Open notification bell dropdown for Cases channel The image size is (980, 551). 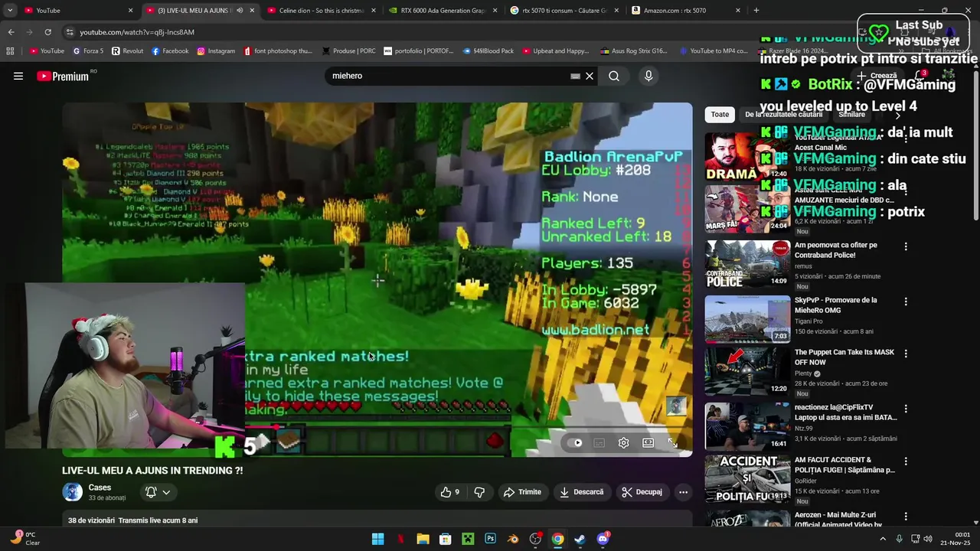coord(157,492)
